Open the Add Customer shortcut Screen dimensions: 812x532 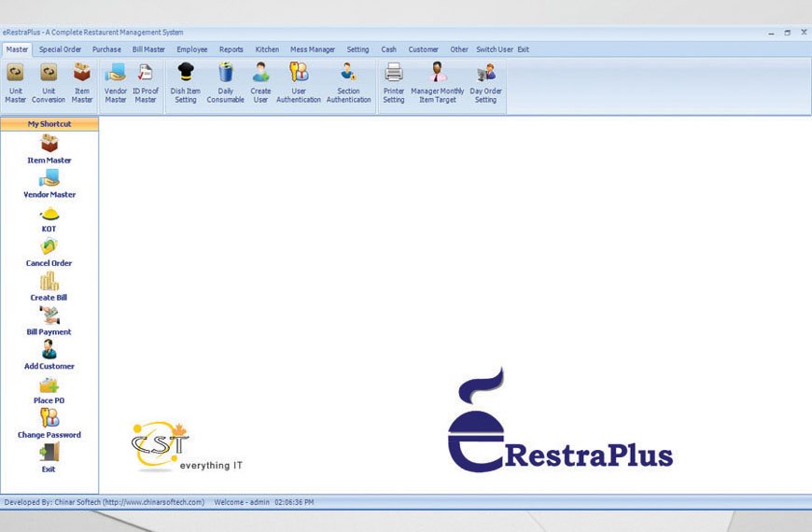pyautogui.click(x=49, y=356)
